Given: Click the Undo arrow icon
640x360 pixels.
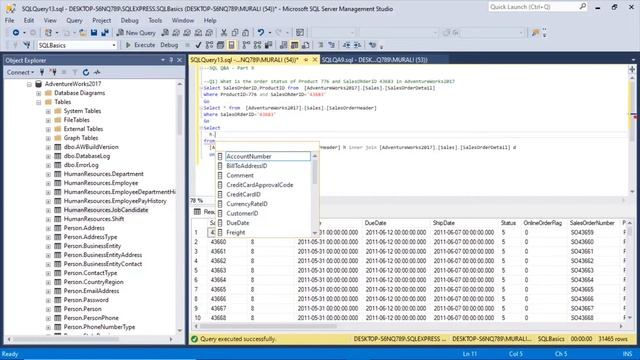Looking at the screenshot, I should (260, 33).
